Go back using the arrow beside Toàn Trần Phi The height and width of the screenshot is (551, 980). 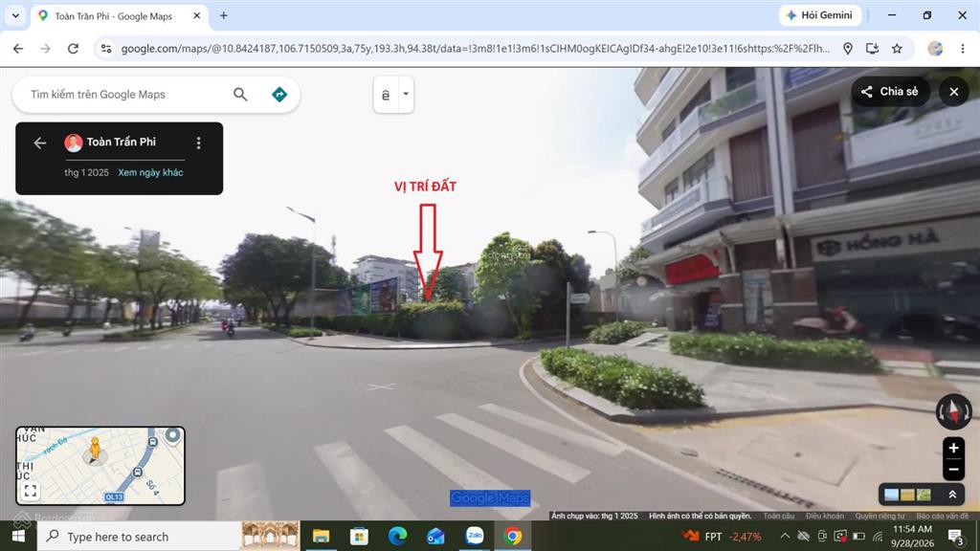[x=40, y=143]
